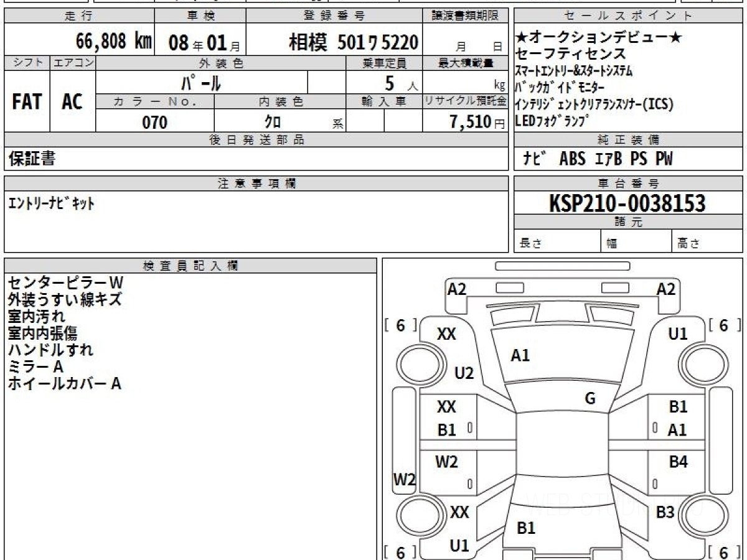Select the シフト header

pyautogui.click(x=27, y=63)
